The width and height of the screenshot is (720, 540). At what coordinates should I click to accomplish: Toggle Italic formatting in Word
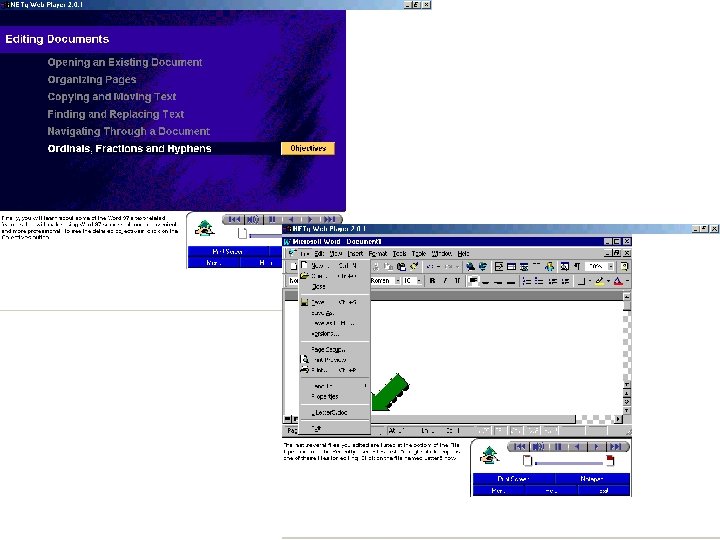pos(445,281)
